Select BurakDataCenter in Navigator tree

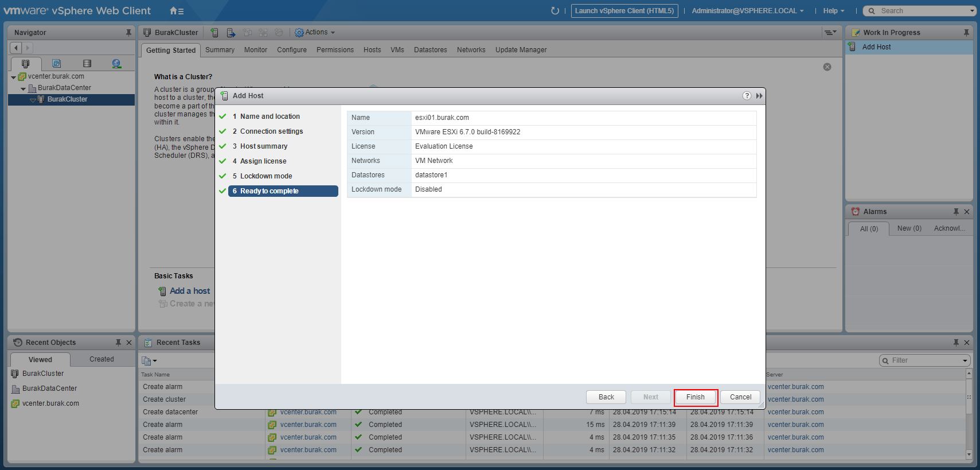[64, 88]
